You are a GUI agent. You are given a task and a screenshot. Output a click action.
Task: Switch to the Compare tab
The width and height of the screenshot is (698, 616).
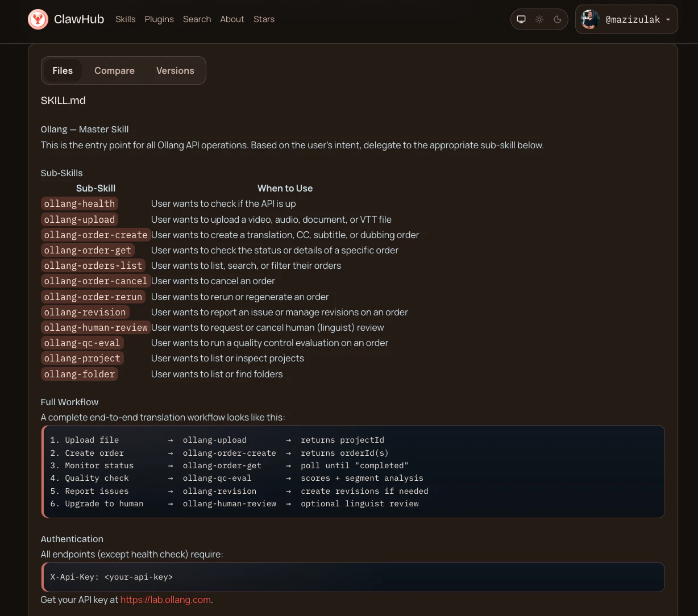[114, 70]
